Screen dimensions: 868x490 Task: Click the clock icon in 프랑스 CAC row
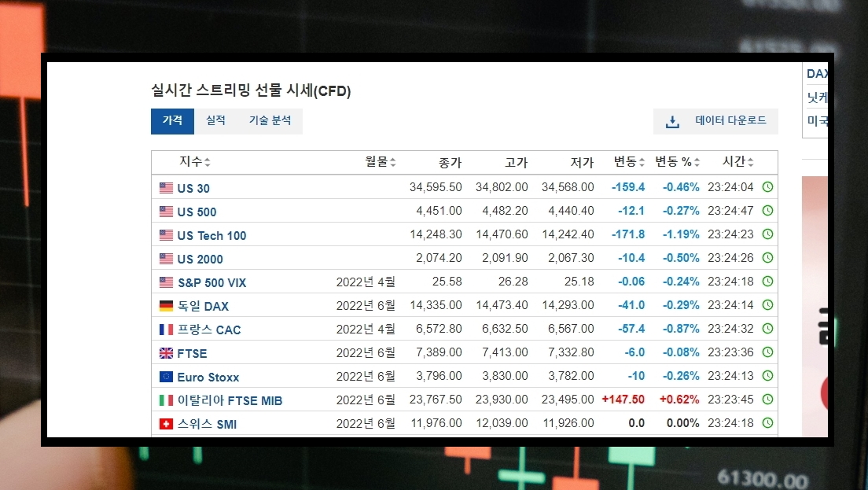tap(767, 328)
